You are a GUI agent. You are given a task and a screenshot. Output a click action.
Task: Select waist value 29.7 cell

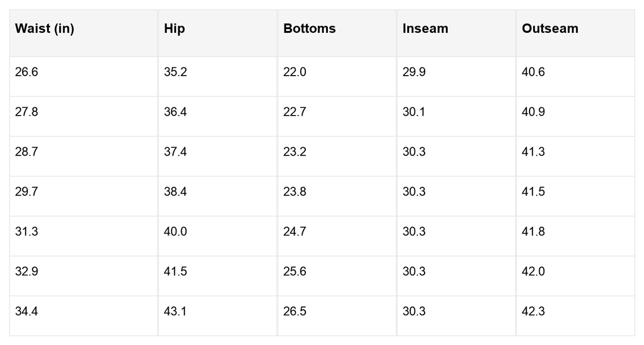pos(27,192)
